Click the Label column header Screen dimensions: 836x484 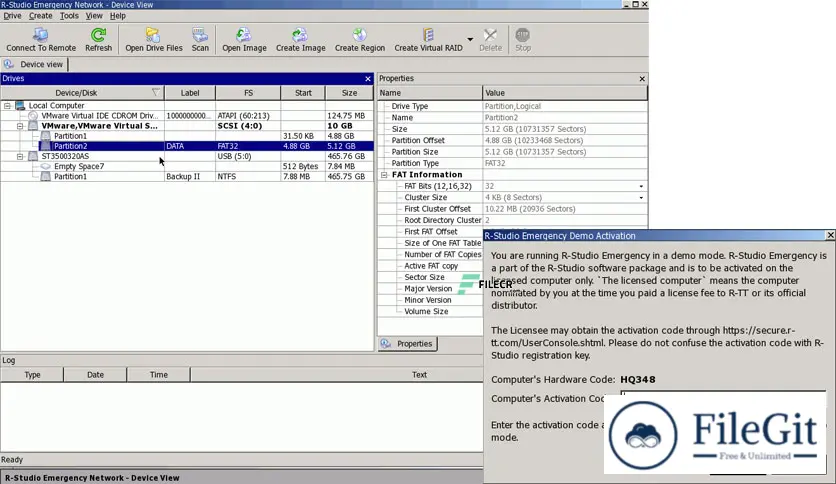point(190,93)
